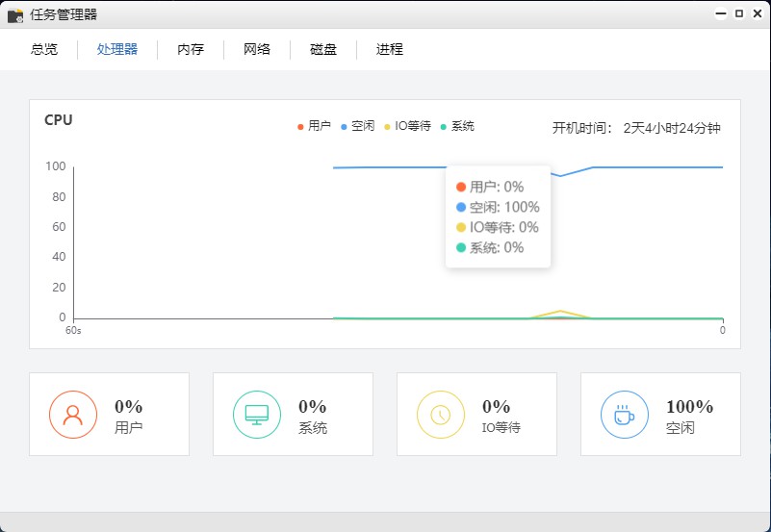Toggle the 空闲 series in chart legend
The image size is (771, 532).
(357, 126)
